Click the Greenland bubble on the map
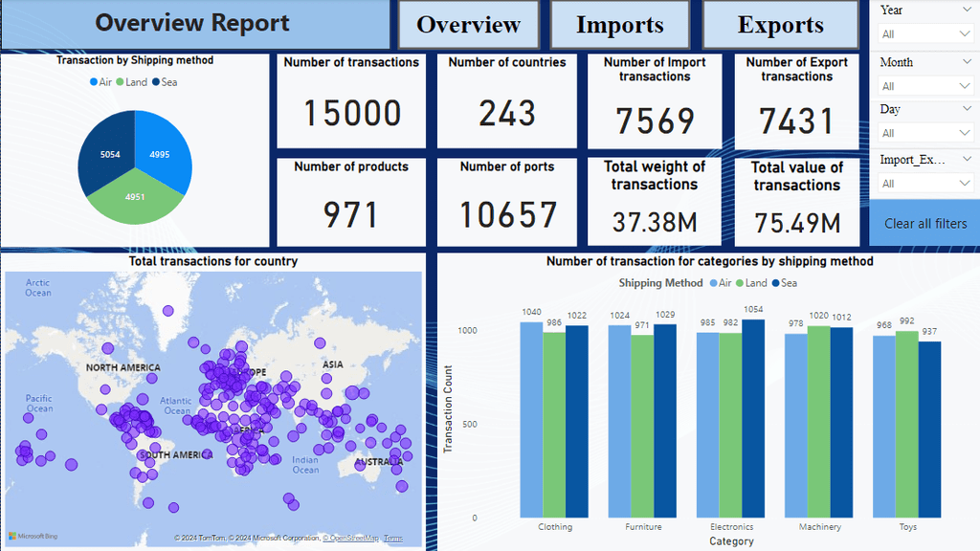The image size is (980, 551). tap(168, 311)
